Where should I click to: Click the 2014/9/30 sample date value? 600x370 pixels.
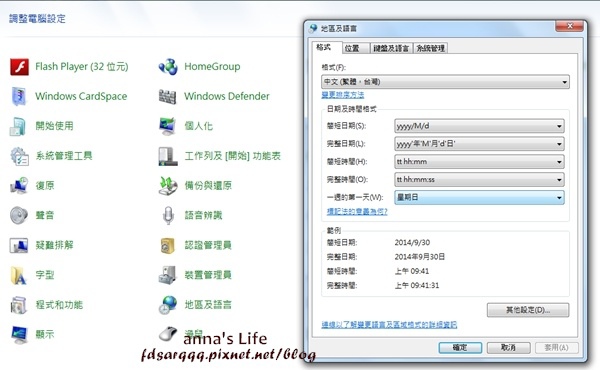click(x=412, y=243)
